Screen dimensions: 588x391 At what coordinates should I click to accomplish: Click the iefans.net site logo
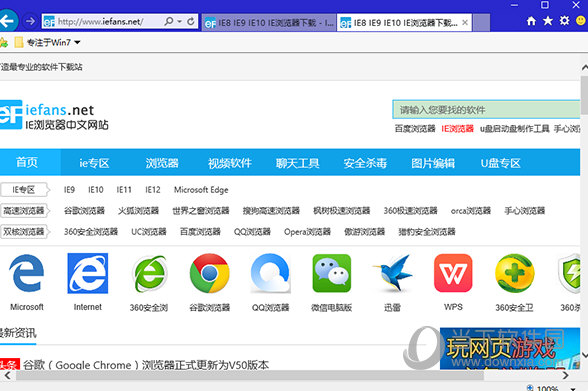[54, 115]
